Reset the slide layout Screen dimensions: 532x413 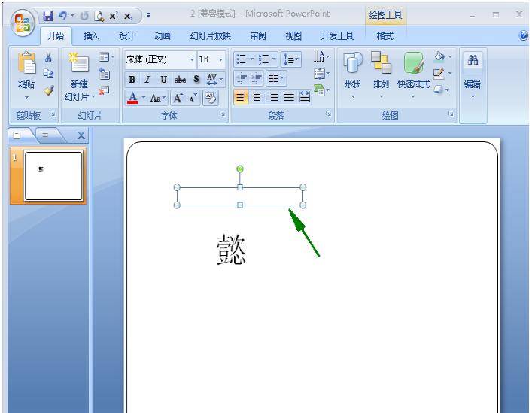105,74
